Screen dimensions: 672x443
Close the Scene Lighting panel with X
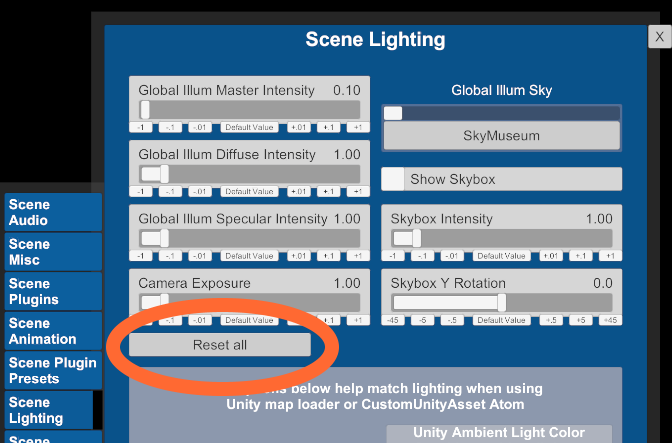660,37
